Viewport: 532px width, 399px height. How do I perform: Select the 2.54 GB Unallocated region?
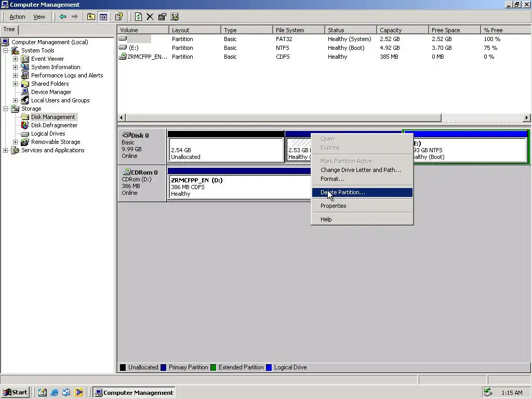tap(226, 150)
